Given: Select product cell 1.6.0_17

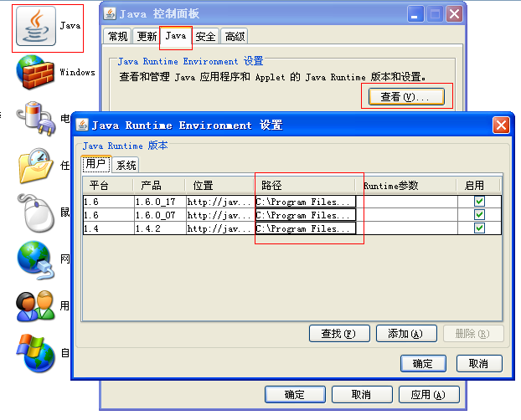Looking at the screenshot, I should pyautogui.click(x=160, y=202).
